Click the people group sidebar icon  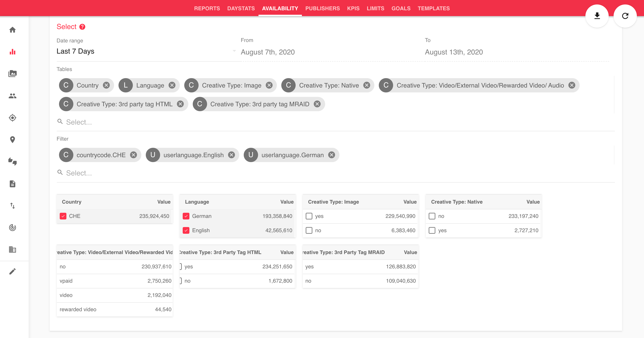click(x=13, y=96)
